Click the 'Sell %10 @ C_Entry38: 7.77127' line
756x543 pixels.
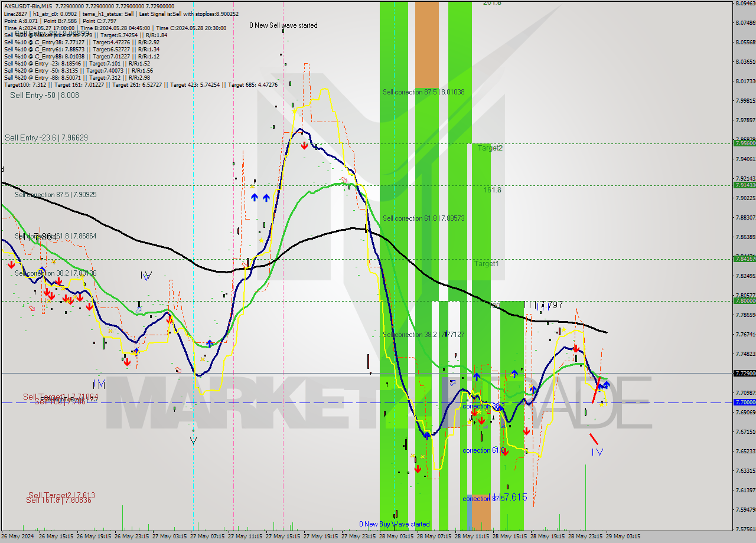click(82, 42)
